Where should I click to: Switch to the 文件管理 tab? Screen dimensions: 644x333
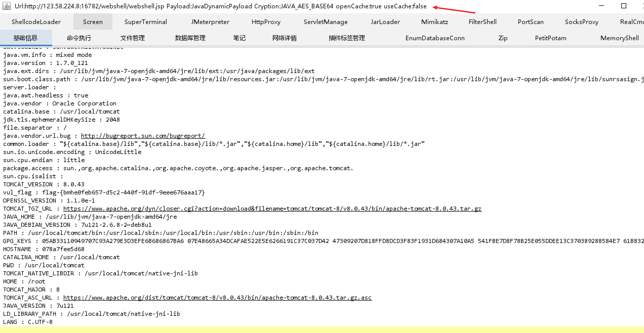tap(132, 38)
